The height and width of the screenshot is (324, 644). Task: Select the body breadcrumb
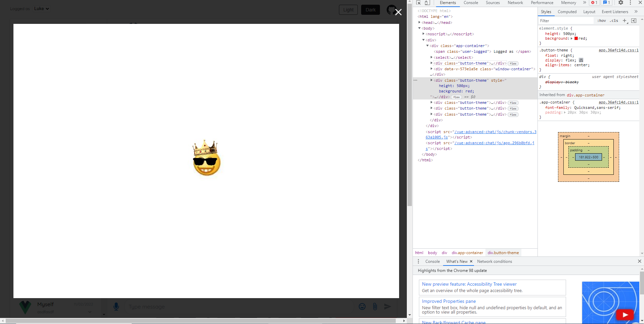[x=432, y=253]
